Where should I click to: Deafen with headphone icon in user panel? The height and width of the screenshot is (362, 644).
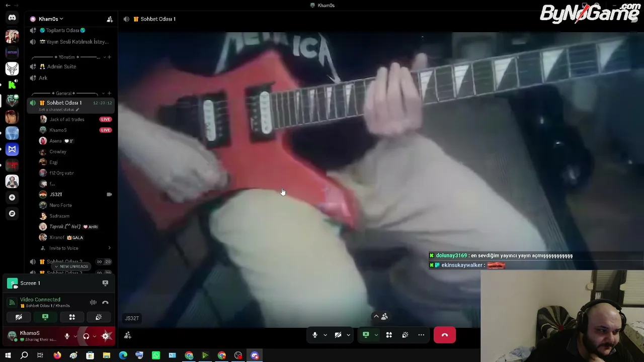[86, 336]
